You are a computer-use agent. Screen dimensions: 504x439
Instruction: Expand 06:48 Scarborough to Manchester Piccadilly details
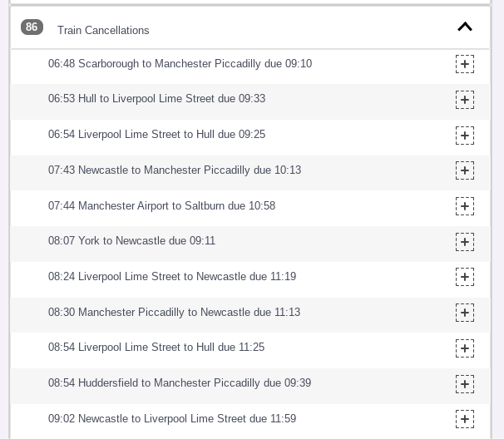click(x=465, y=64)
